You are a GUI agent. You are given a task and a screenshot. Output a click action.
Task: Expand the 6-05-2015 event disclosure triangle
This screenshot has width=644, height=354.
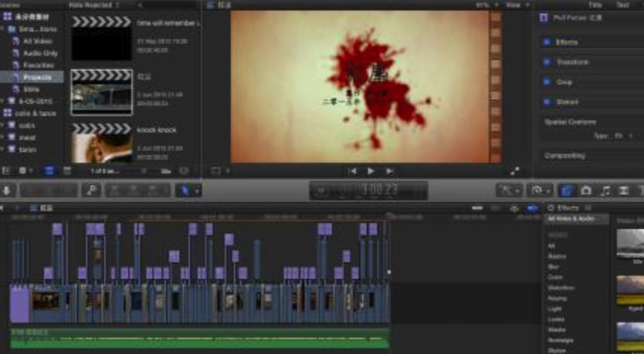[x=4, y=101]
